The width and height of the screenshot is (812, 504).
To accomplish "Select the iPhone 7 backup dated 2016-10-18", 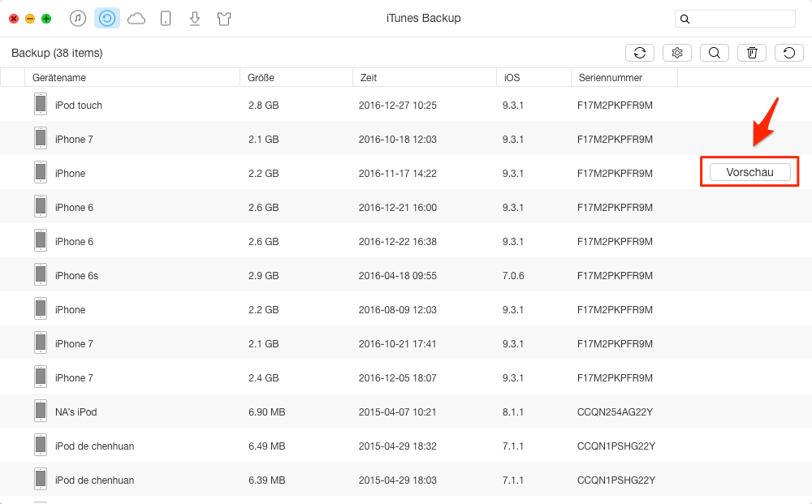I will click(406, 139).
